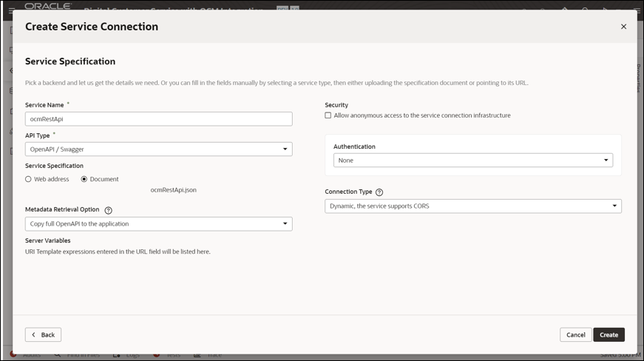
Task: Select the Document radio button
Action: [84, 179]
